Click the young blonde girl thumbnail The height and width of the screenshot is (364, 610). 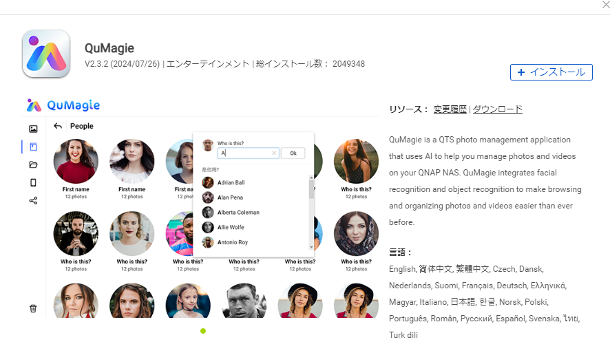click(x=188, y=301)
